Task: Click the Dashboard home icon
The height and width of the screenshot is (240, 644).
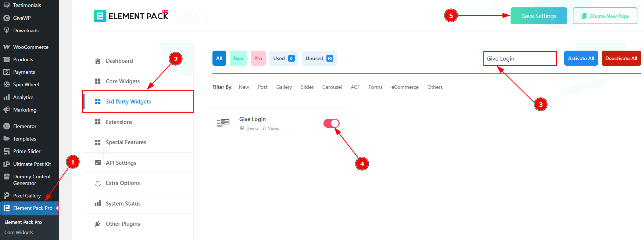Action: [98, 61]
